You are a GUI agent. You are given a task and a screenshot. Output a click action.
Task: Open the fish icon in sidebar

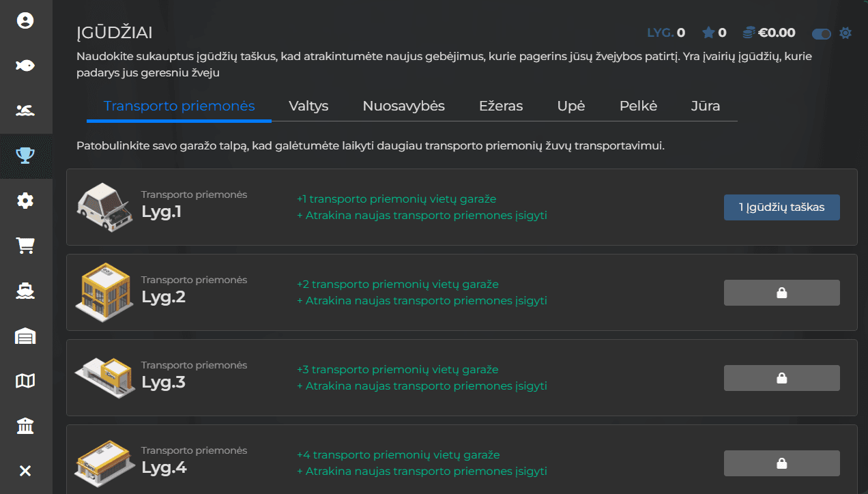pos(25,66)
